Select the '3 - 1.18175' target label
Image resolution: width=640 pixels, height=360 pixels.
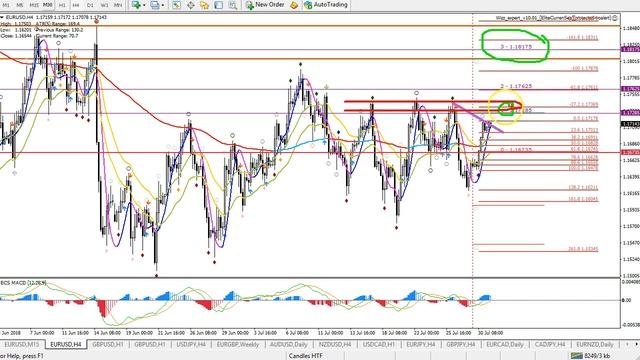point(516,47)
